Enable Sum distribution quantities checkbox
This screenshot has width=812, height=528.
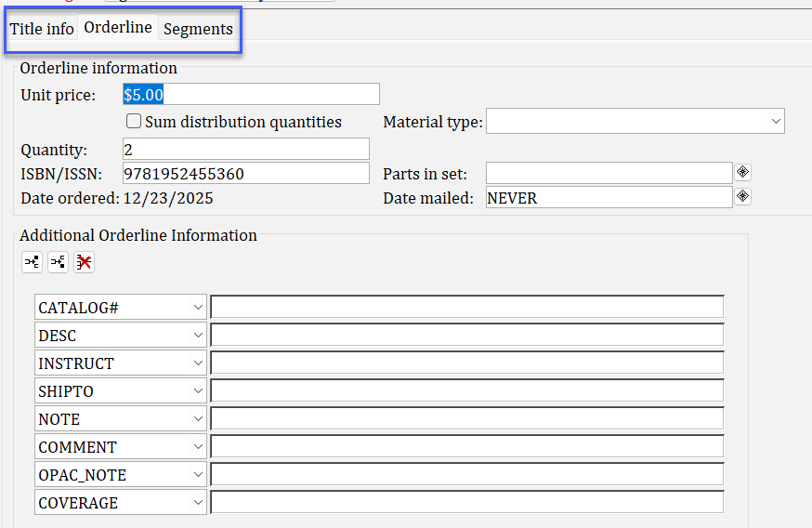point(134,122)
